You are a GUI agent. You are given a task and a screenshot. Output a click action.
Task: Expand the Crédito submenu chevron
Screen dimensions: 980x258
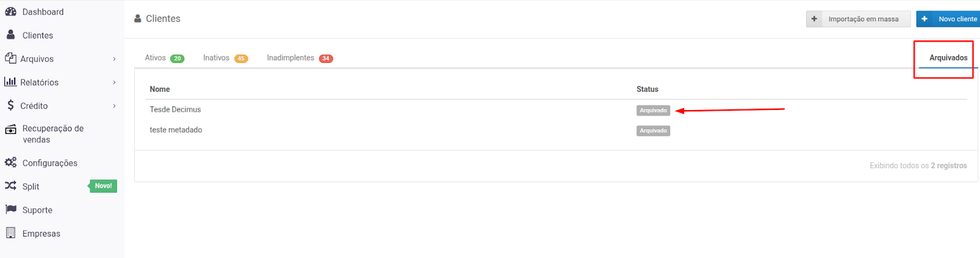tap(115, 106)
